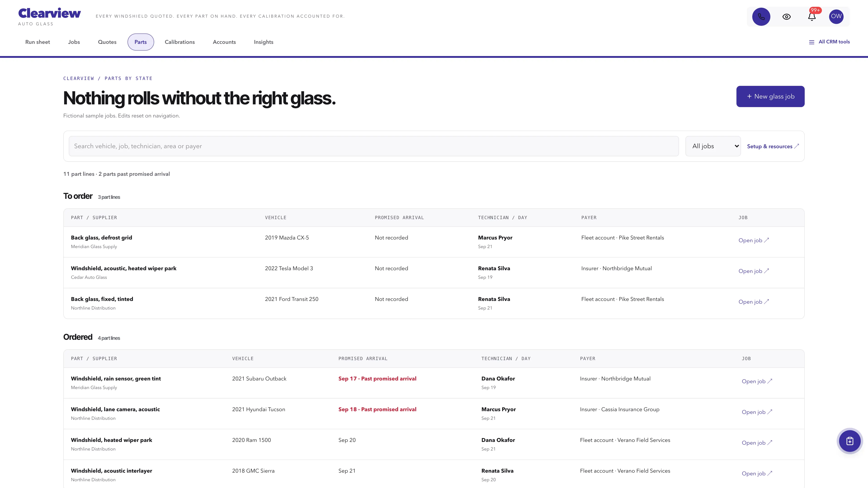868x488 pixels.
Task: Click '11 part lines' summary text
Action: [x=79, y=174]
